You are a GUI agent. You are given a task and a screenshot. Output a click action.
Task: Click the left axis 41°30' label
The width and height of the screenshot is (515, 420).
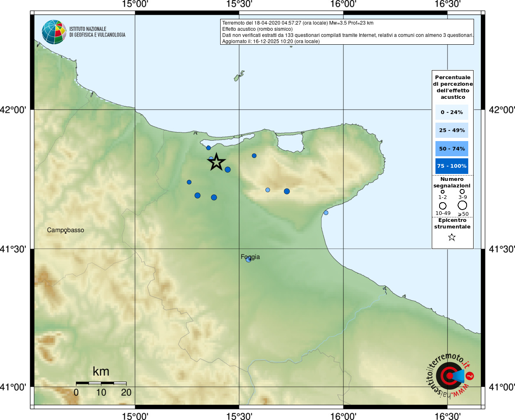pyautogui.click(x=13, y=249)
